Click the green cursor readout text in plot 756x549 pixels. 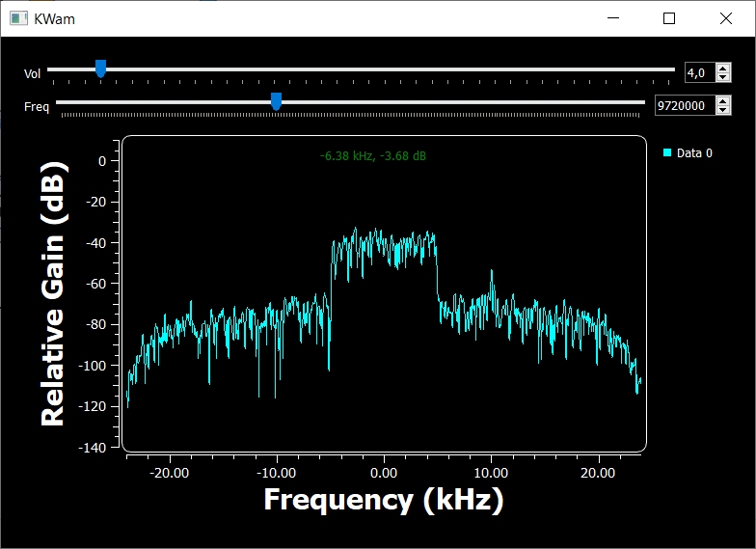pos(372,155)
